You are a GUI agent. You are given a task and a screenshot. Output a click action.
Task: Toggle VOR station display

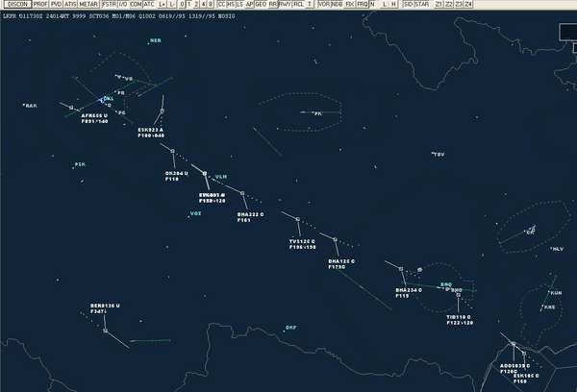(323, 5)
